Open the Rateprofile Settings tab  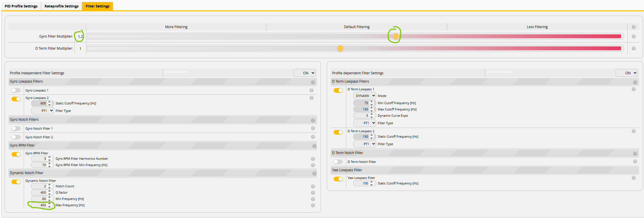[62, 6]
